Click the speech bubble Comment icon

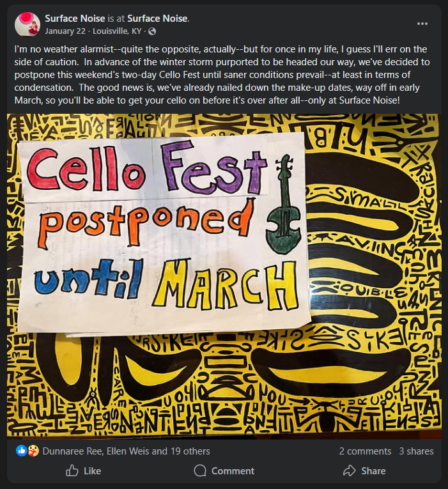[x=200, y=470]
